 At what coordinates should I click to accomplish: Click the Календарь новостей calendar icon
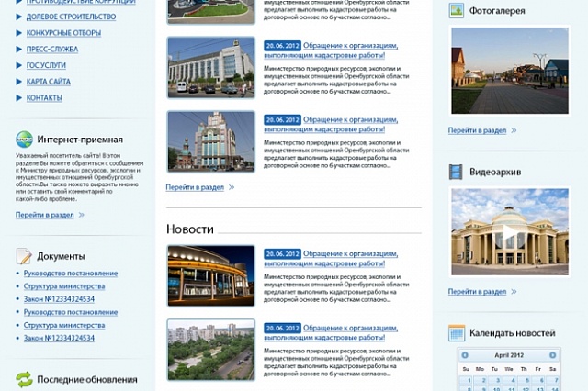tap(457, 333)
